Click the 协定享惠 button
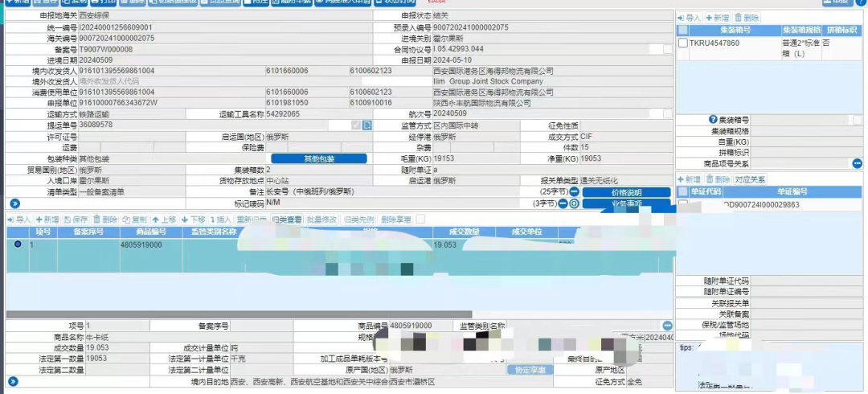 point(530,370)
